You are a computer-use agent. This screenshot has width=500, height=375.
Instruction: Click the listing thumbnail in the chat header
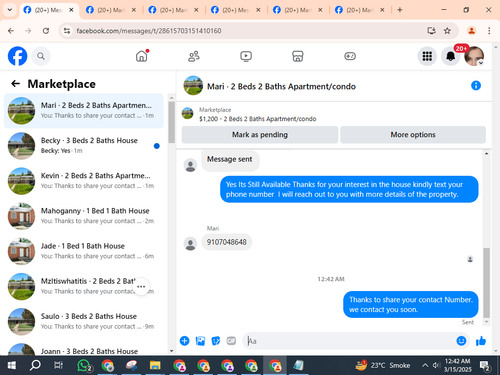coord(193,86)
